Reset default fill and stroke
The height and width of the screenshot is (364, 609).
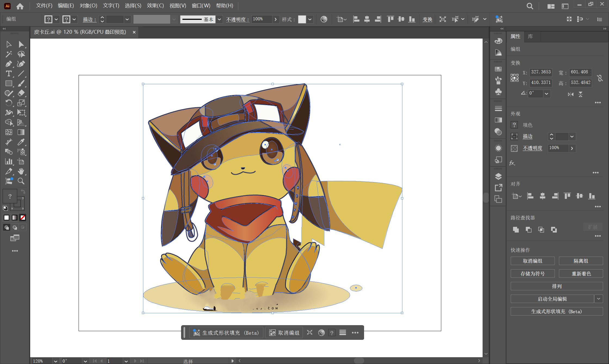tap(5, 208)
